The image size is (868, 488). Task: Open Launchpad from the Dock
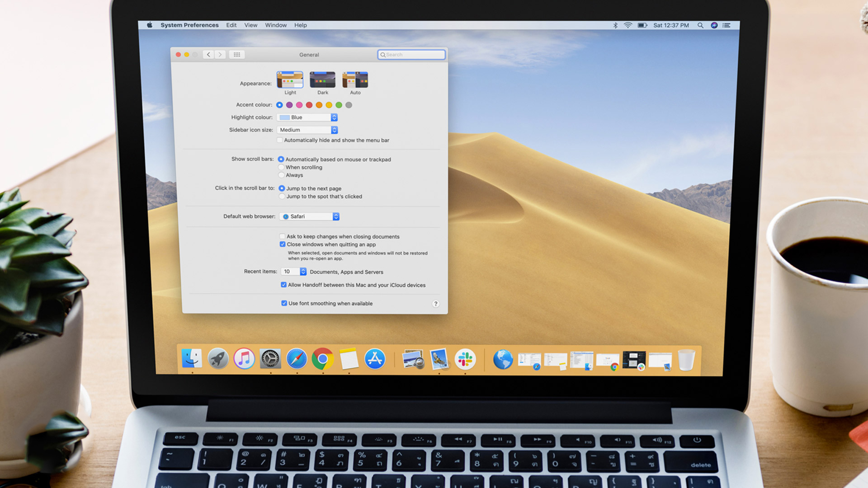[218, 359]
